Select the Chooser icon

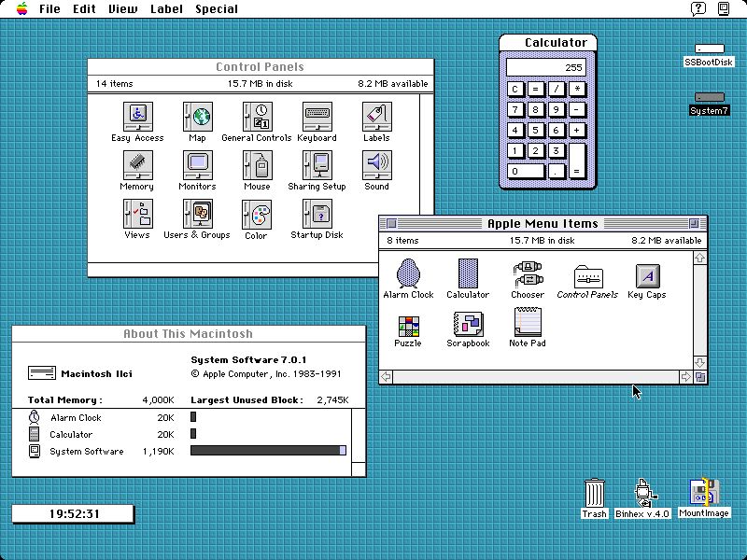(x=528, y=274)
